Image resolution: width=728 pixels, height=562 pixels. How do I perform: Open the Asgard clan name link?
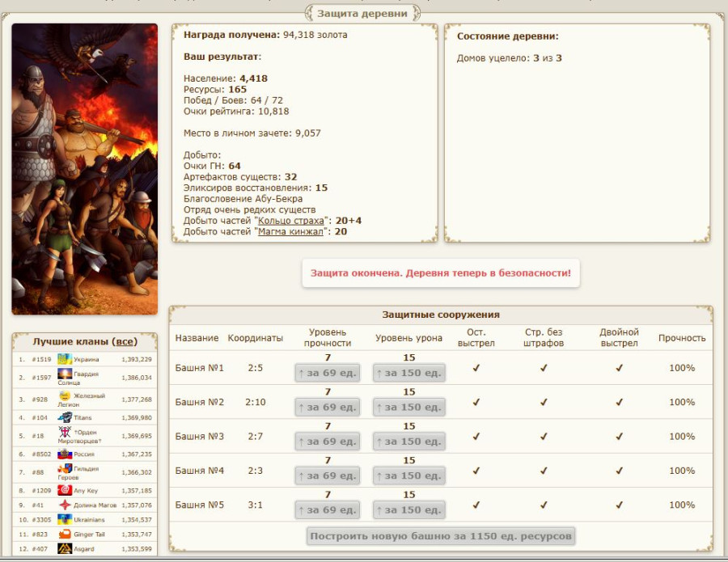tap(84, 549)
